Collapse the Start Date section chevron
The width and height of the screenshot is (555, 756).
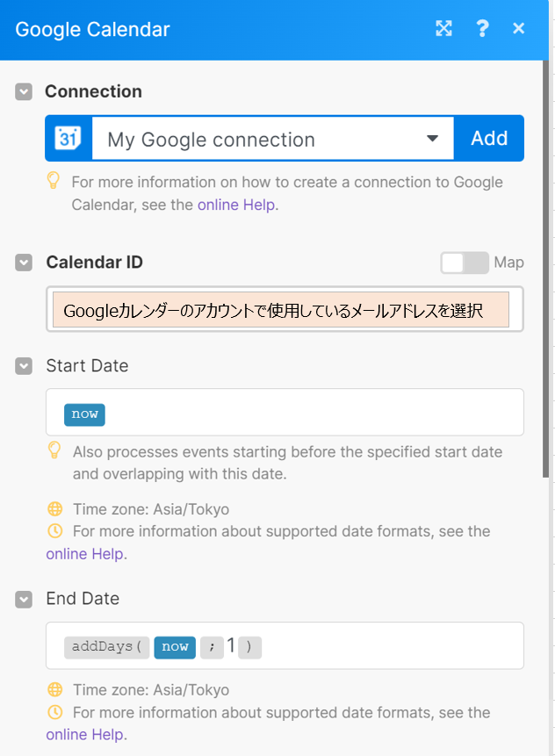tap(24, 366)
